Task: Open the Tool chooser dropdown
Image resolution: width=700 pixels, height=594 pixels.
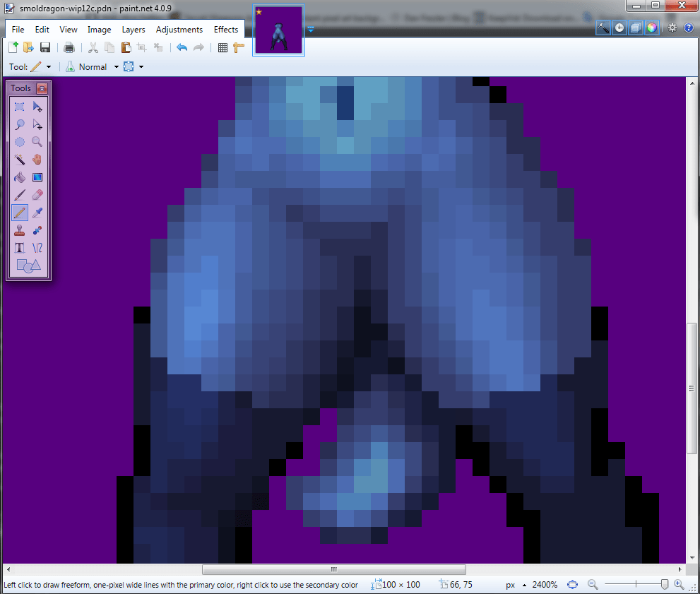Action: click(x=49, y=67)
